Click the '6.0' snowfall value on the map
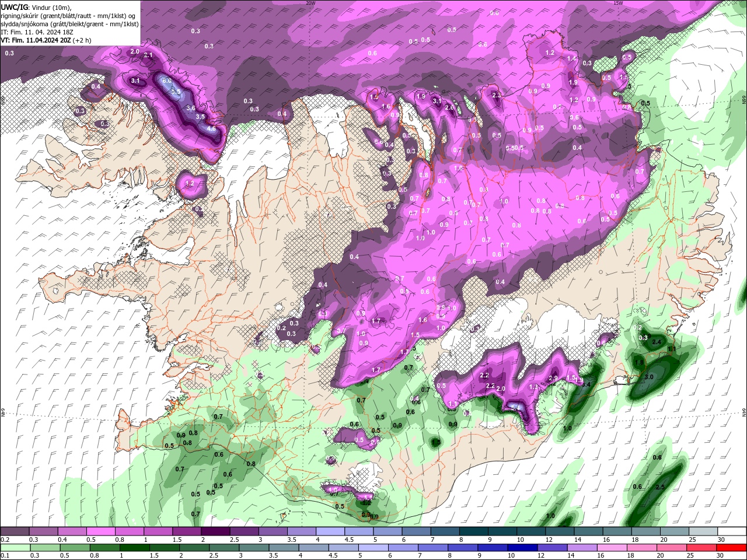Screen dimensions: 747x560 166,80
